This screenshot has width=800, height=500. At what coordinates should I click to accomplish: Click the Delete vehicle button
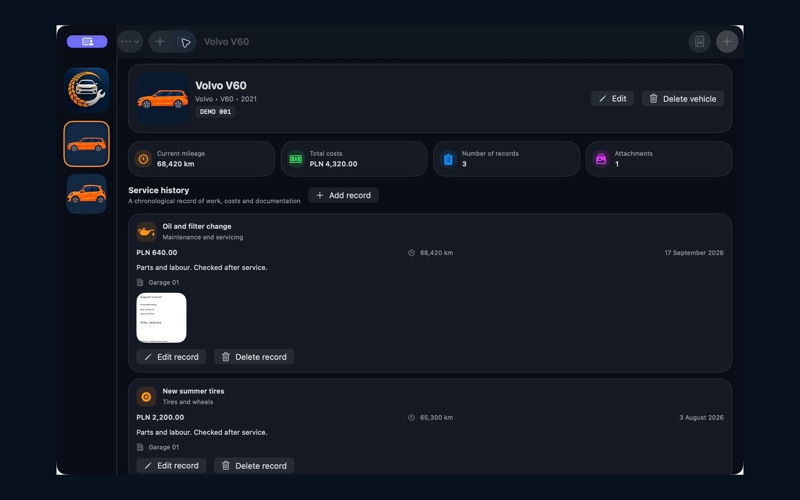(683, 98)
